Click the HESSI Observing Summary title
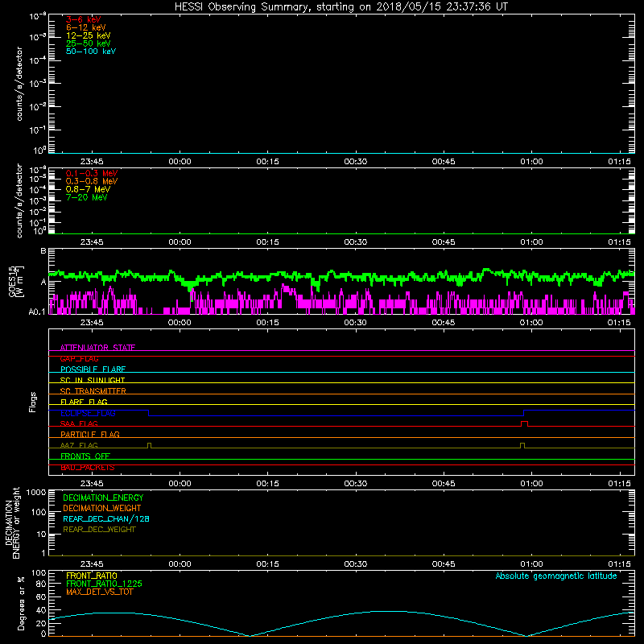 341,7
